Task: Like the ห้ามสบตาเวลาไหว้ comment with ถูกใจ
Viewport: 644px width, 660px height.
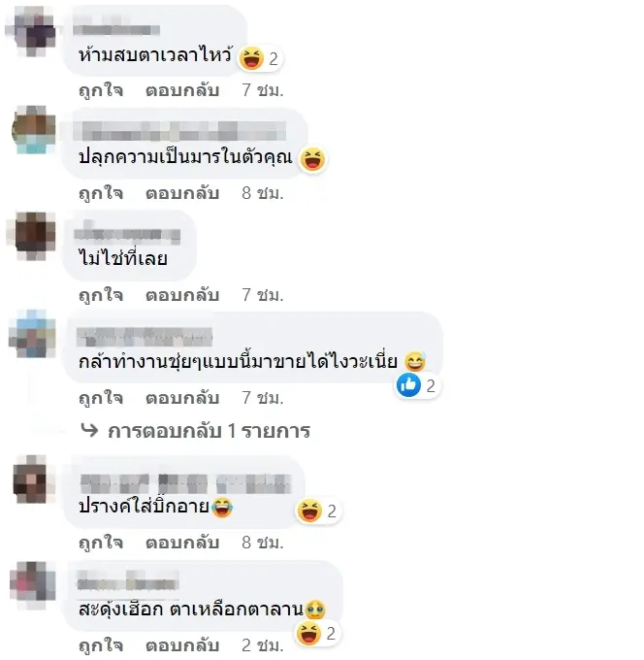Action: pos(101,90)
